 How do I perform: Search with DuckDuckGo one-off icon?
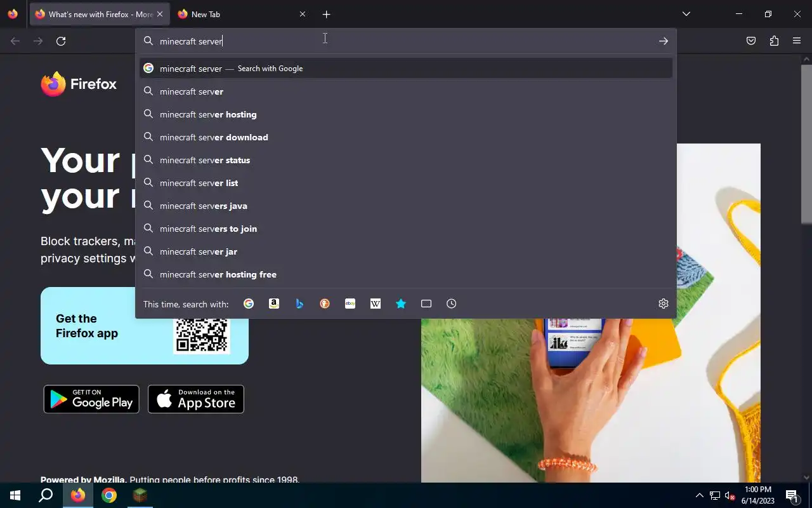coord(325,304)
